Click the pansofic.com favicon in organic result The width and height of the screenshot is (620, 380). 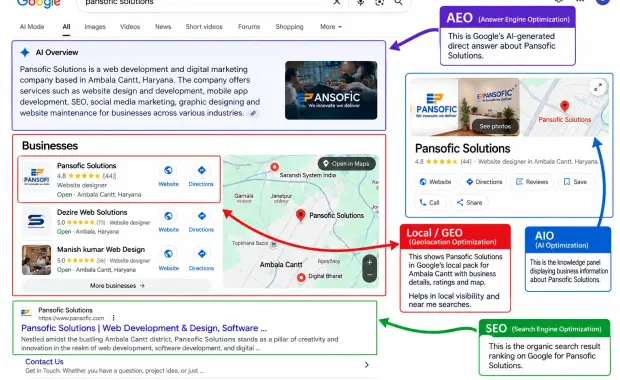point(26,313)
